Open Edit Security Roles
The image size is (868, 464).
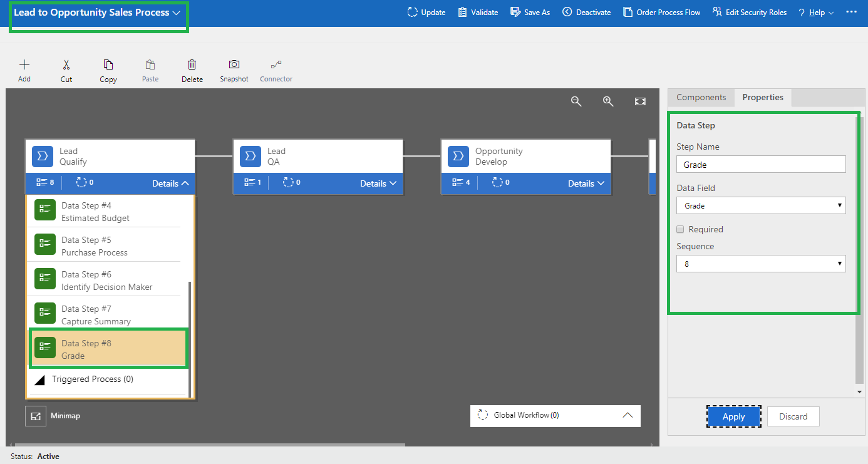tap(750, 13)
